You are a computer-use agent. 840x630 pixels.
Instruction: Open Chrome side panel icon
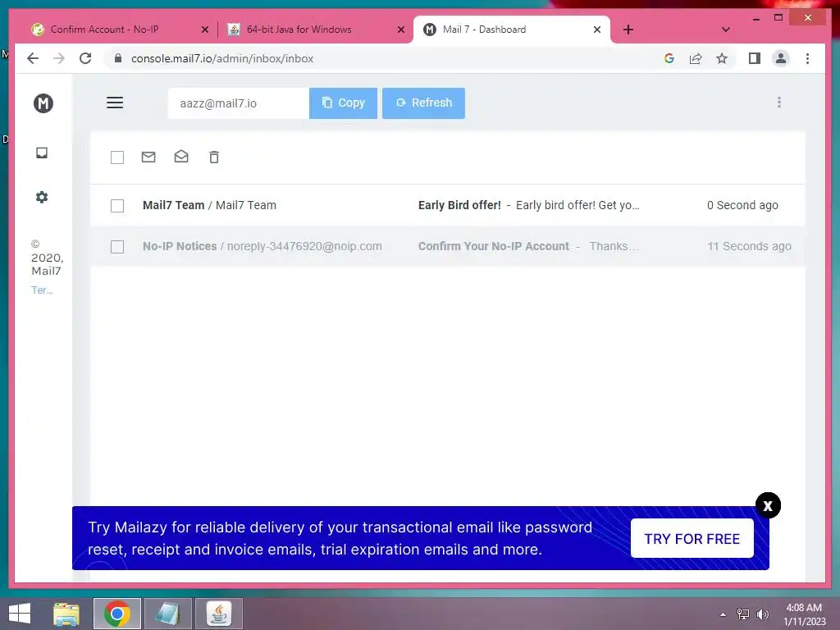(755, 58)
